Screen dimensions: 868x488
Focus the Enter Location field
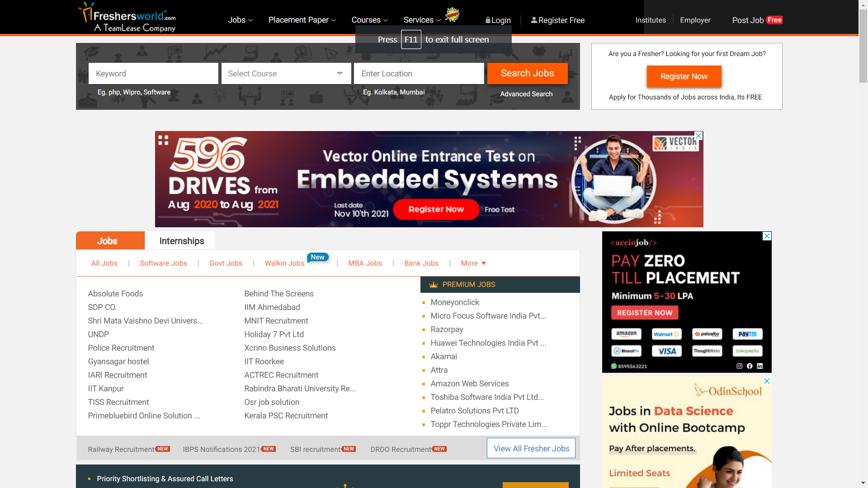tap(419, 73)
